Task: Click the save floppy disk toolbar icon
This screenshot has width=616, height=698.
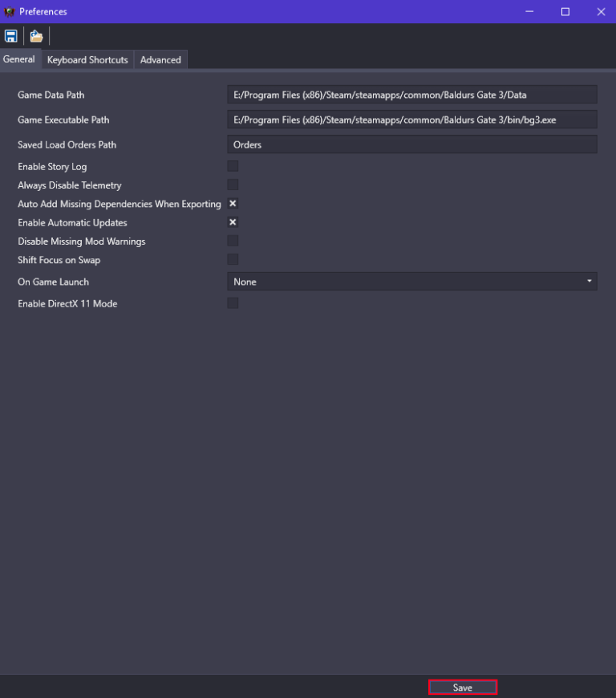Action: tap(11, 36)
